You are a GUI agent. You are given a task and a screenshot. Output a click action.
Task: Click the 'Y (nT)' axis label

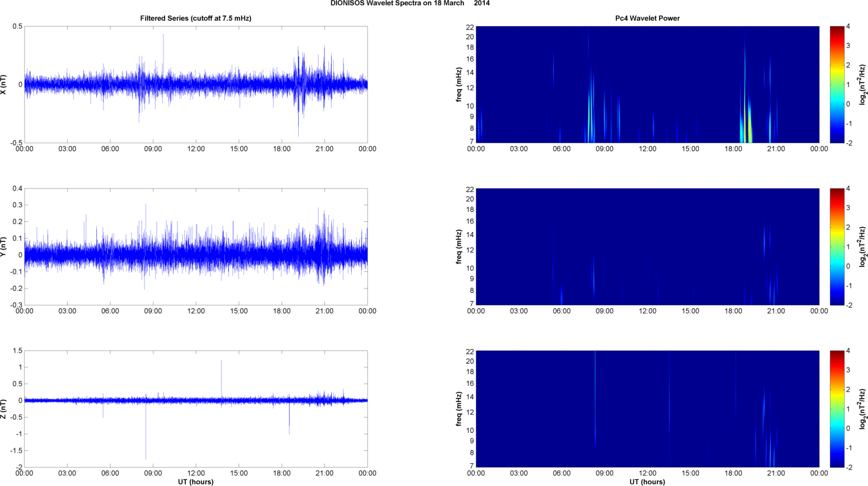pos(4,247)
